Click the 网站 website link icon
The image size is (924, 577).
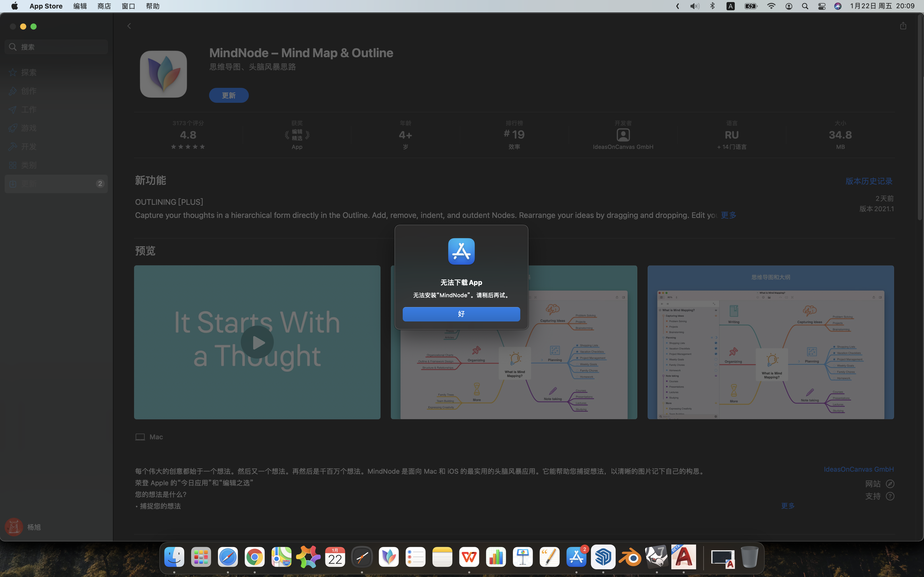click(x=890, y=484)
